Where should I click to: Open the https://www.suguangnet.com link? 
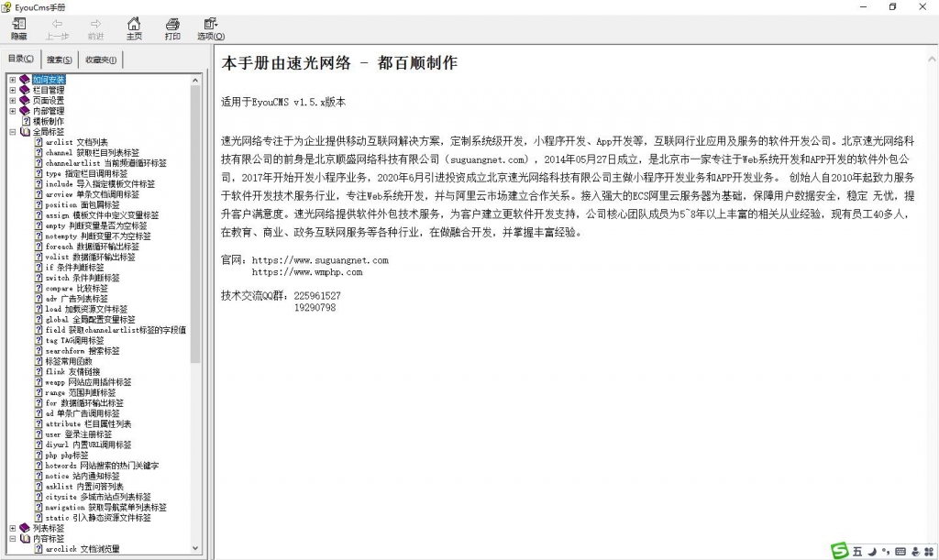[320, 260]
